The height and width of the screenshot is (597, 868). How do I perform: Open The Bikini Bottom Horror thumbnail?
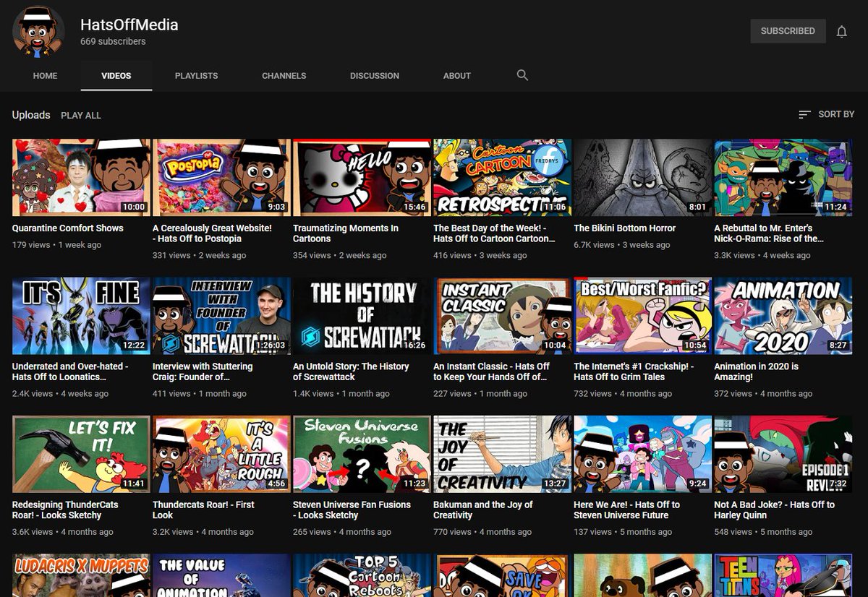pyautogui.click(x=643, y=178)
